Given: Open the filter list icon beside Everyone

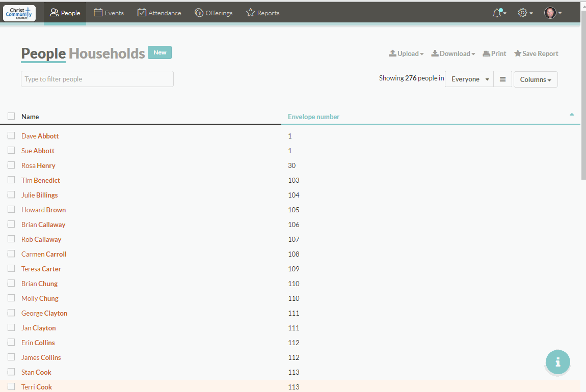Looking at the screenshot, I should [502, 79].
